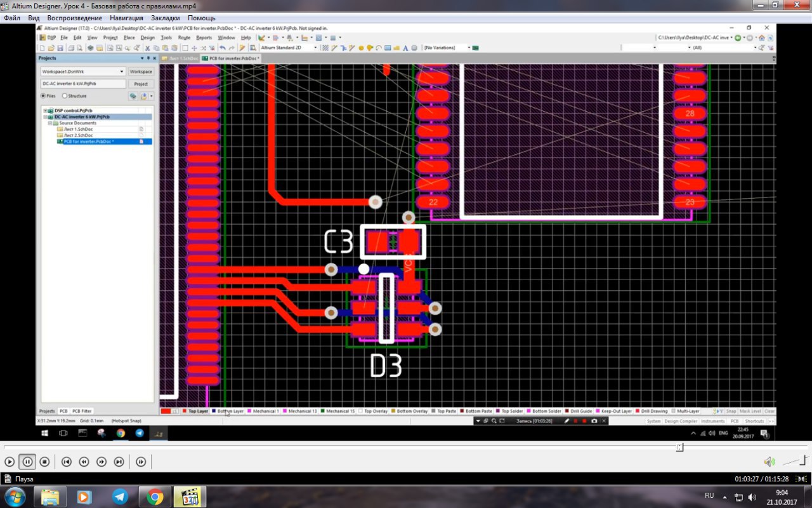
Task: Click the Move selection cross icon
Action: [193, 48]
